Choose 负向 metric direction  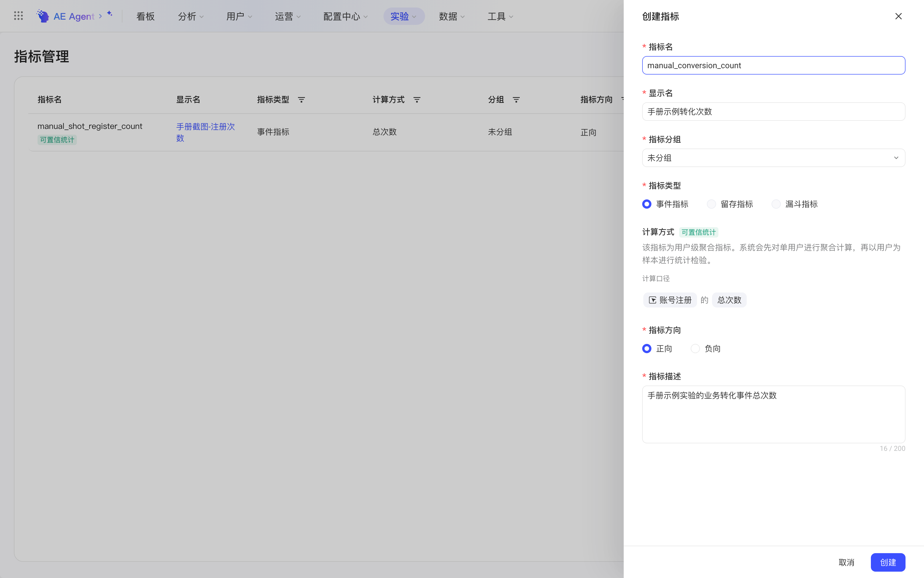695,349
